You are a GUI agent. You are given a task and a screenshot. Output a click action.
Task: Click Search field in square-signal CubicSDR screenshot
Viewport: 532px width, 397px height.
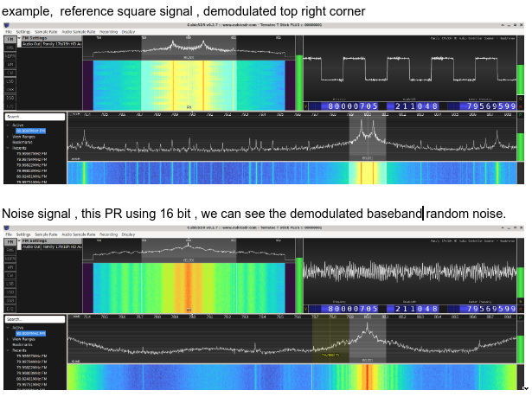click(35, 117)
